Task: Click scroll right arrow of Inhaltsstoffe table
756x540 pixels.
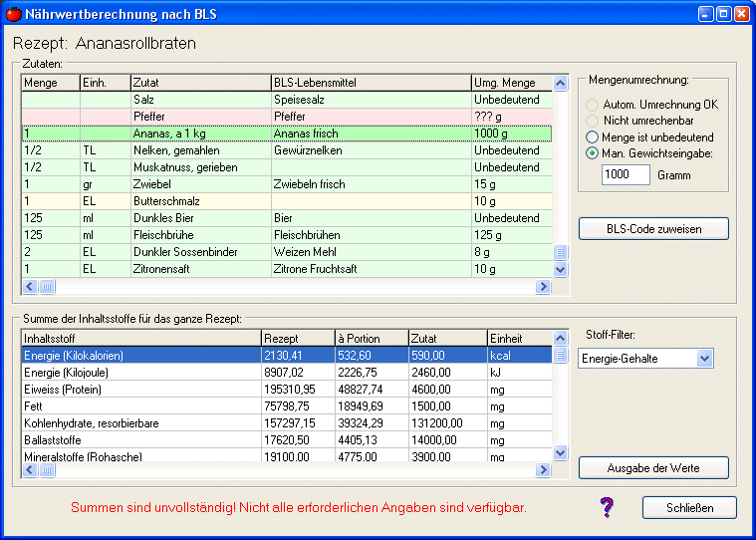Action: [x=543, y=469]
